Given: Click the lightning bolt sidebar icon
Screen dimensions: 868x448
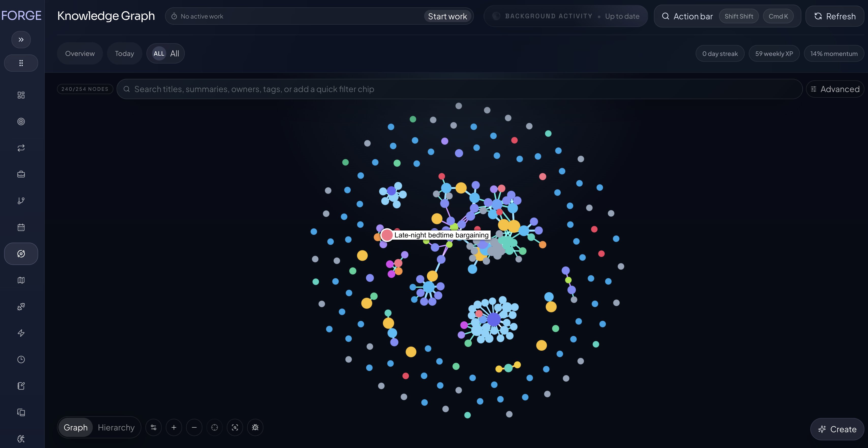Looking at the screenshot, I should 21,333.
